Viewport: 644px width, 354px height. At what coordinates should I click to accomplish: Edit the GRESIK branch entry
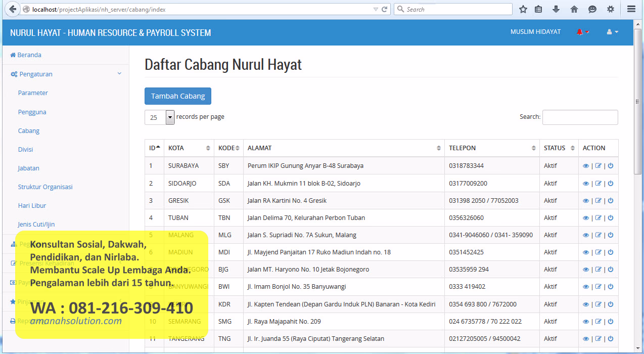[x=599, y=201]
